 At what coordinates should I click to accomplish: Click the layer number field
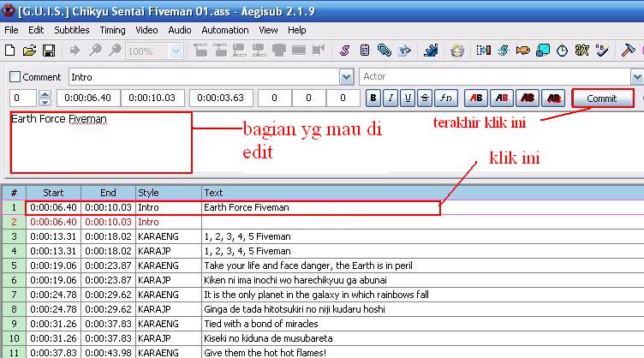tap(23, 98)
